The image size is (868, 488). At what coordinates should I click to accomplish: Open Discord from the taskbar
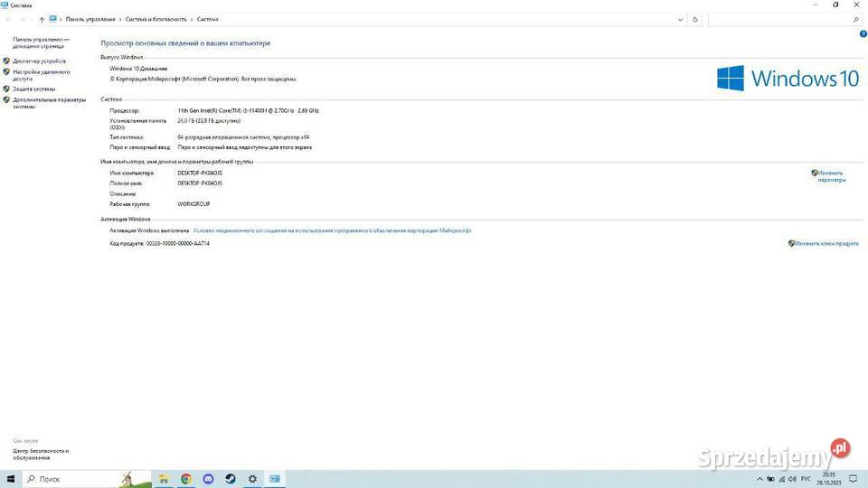point(208,479)
